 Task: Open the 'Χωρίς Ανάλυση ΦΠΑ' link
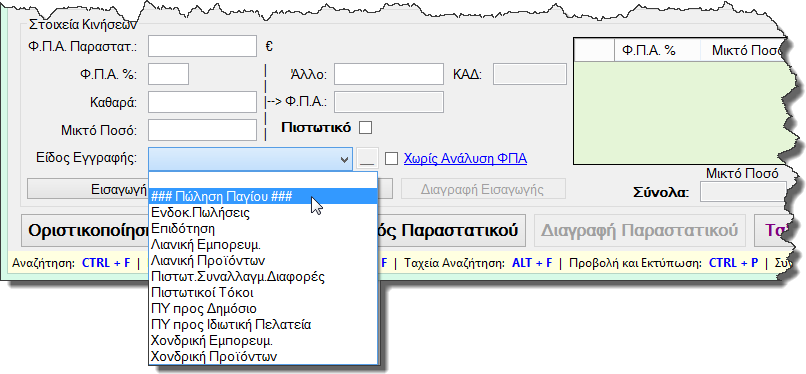(465, 158)
